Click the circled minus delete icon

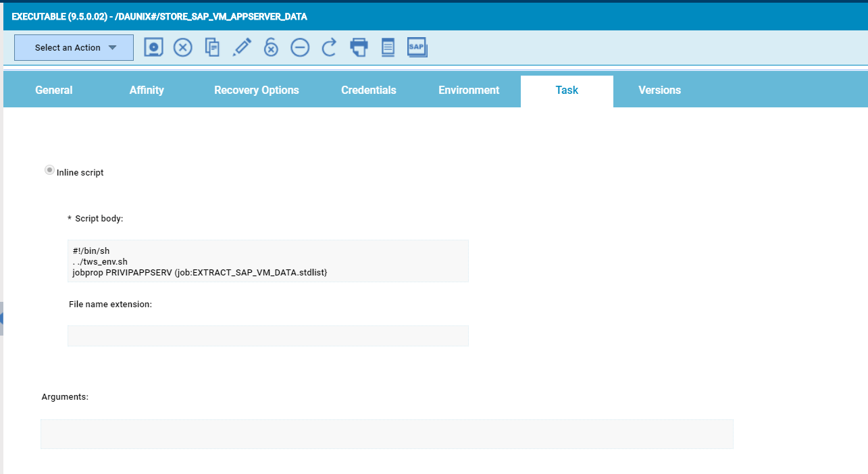click(x=300, y=47)
